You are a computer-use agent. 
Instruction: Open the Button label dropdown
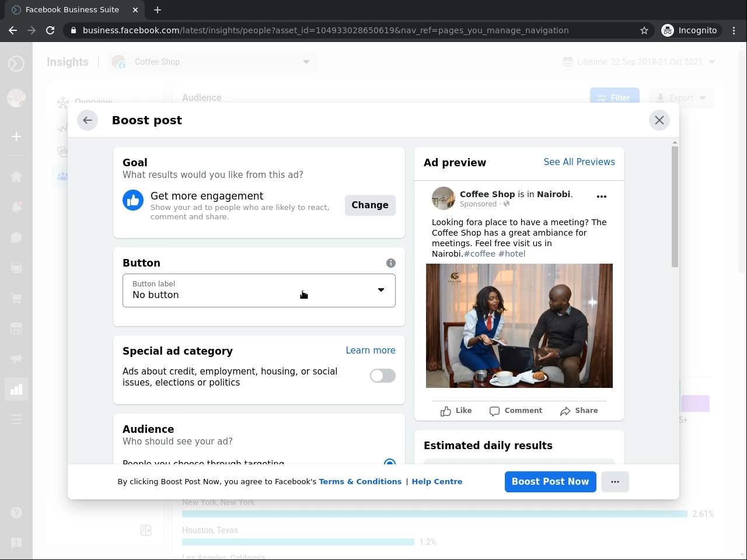[x=259, y=290]
